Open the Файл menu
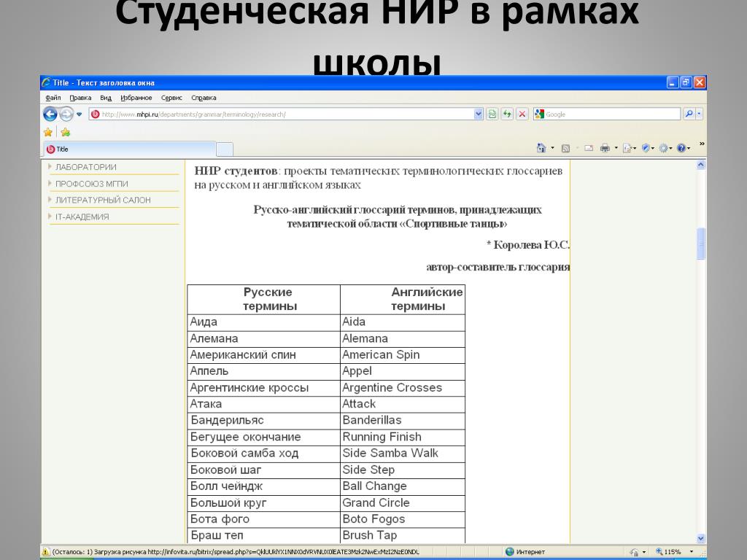Image resolution: width=747 pixels, height=560 pixels. click(x=53, y=98)
